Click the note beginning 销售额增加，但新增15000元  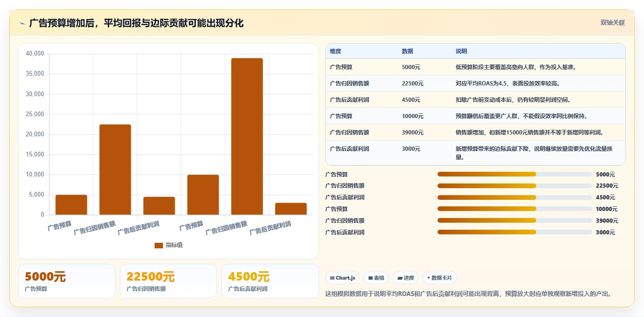pyautogui.click(x=530, y=133)
